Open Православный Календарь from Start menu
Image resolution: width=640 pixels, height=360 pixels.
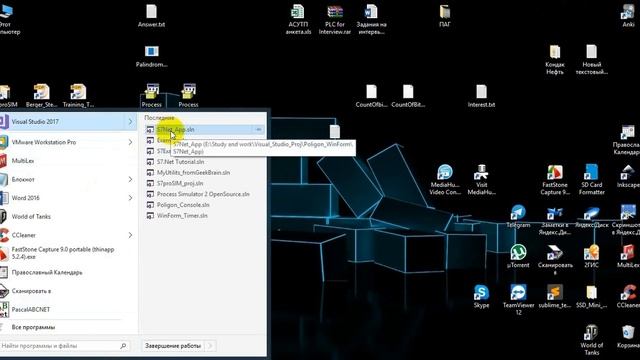click(x=68, y=272)
